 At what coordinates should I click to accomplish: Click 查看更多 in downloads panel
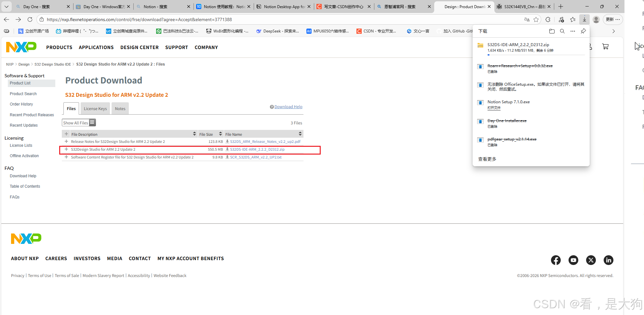[x=487, y=159]
